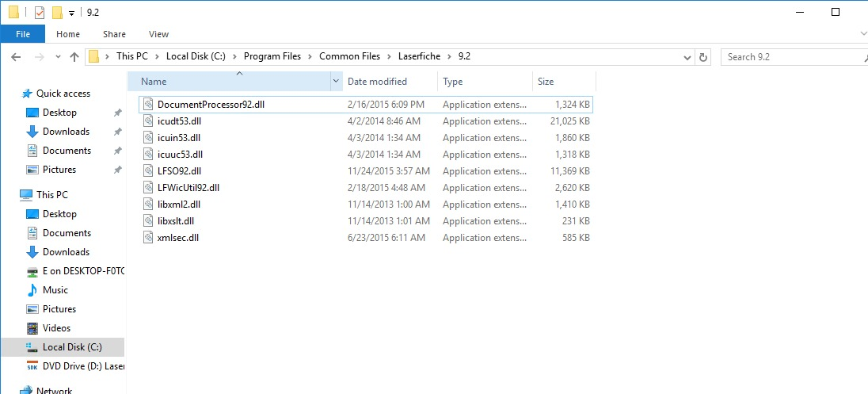Open Downloads under Quick access
This screenshot has height=394, width=868.
pyautogui.click(x=66, y=132)
